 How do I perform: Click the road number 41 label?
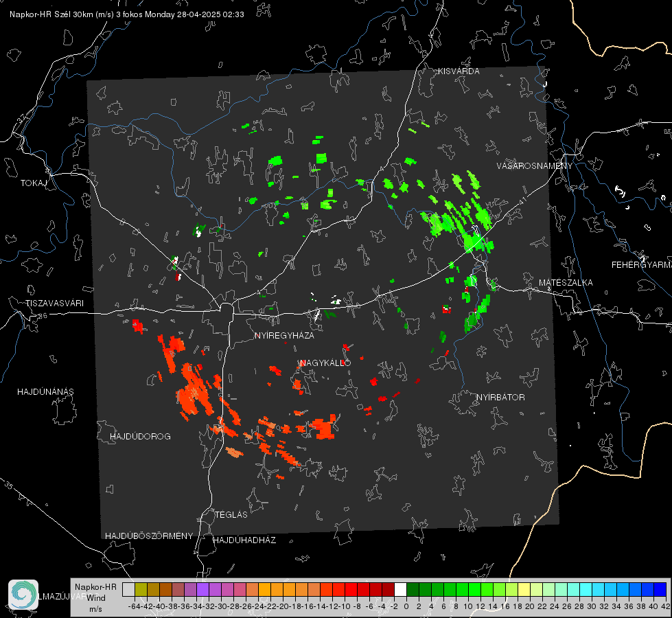point(522,200)
